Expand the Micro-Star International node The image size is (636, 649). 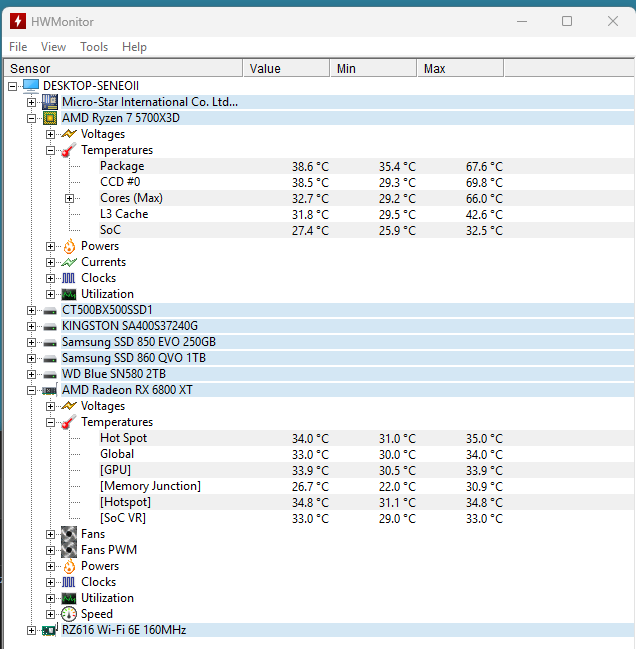point(31,102)
